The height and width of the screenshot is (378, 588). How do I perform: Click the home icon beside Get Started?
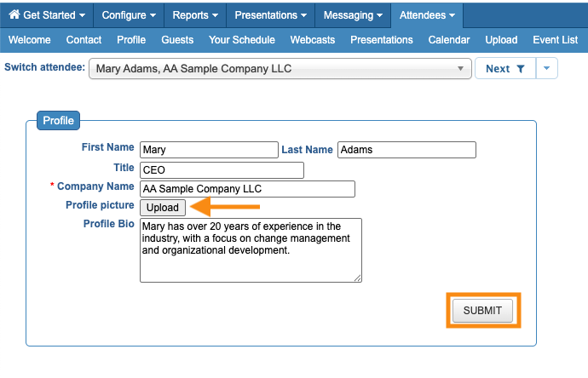[x=14, y=15]
